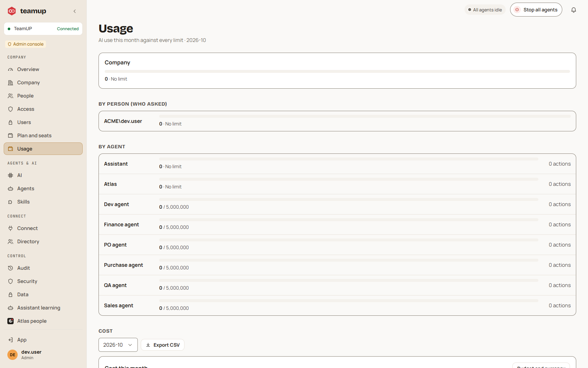Image resolution: width=588 pixels, height=368 pixels.
Task: Open the Overview page
Action: point(43,69)
